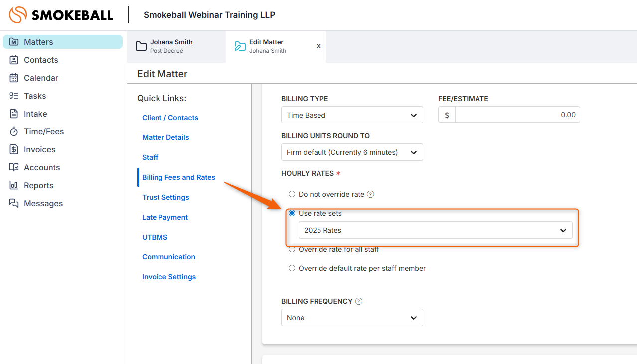Image resolution: width=637 pixels, height=364 pixels.
Task: Go to the Tasks list icon
Action: point(14,96)
